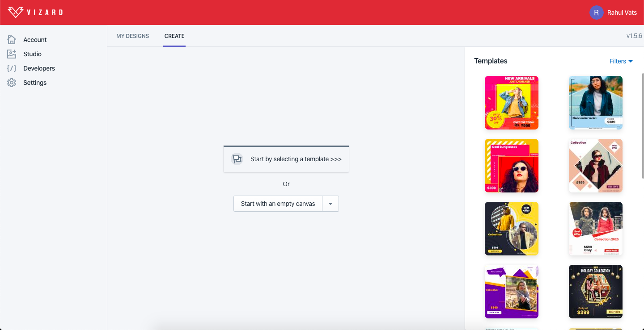This screenshot has height=330, width=644.
Task: Select the Collection 2020 template
Action: tap(596, 229)
